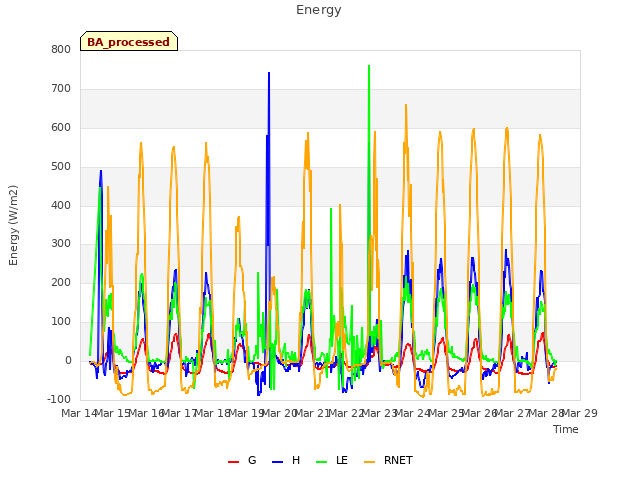
Task: Click the red G legend color marker
Action: tap(233, 462)
